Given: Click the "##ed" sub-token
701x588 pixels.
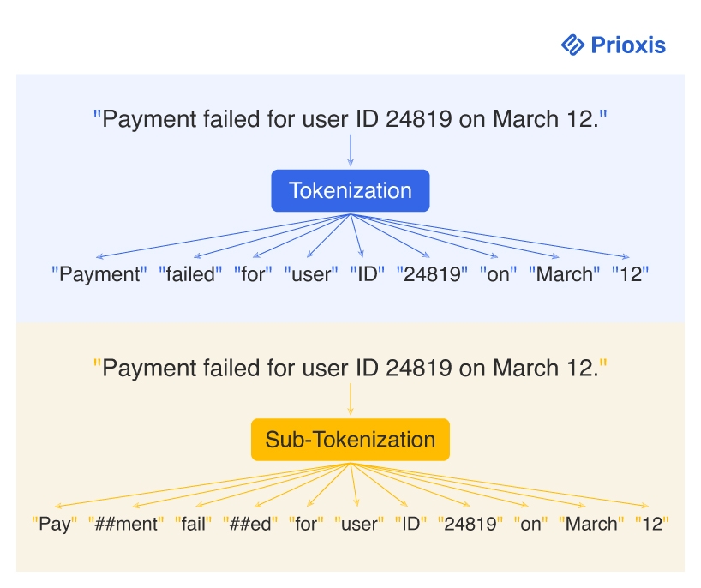Looking at the screenshot, I should click(x=250, y=525).
